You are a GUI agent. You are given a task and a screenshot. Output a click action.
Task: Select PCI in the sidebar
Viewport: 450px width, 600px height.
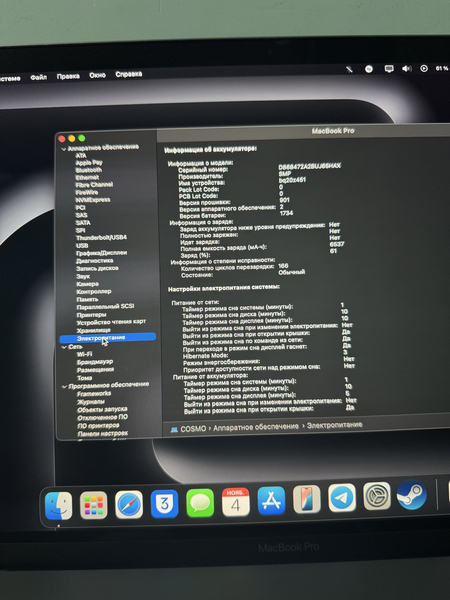[80, 207]
